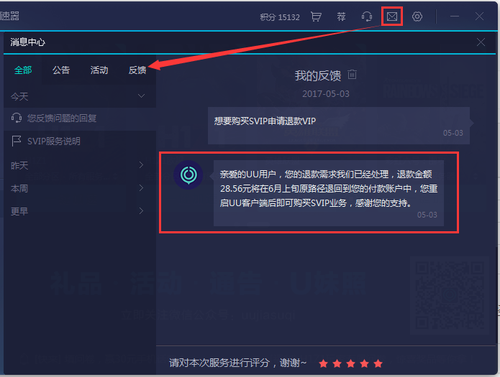Open customer service headset icon
The width and height of the screenshot is (500, 377).
point(366,17)
